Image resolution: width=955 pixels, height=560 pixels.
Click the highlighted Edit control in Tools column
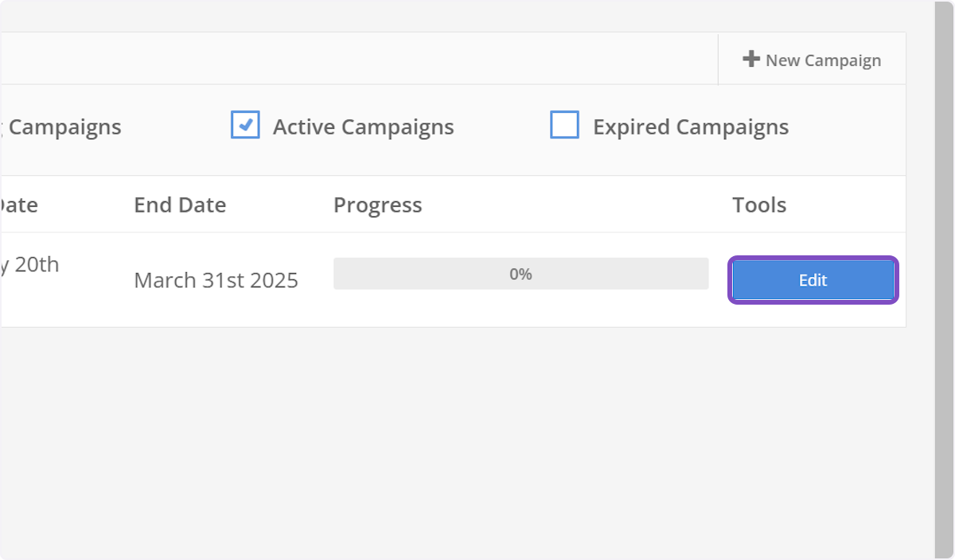[x=813, y=280]
